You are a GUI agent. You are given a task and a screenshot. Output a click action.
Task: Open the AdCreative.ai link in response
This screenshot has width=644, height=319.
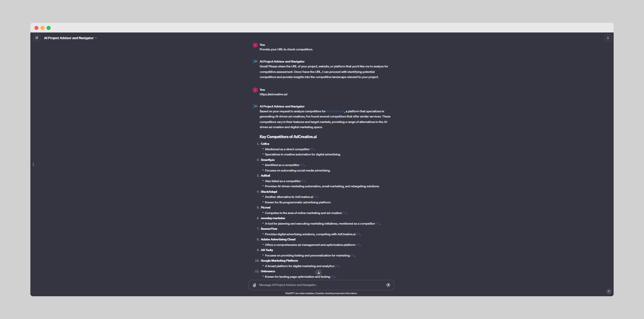click(x=335, y=111)
